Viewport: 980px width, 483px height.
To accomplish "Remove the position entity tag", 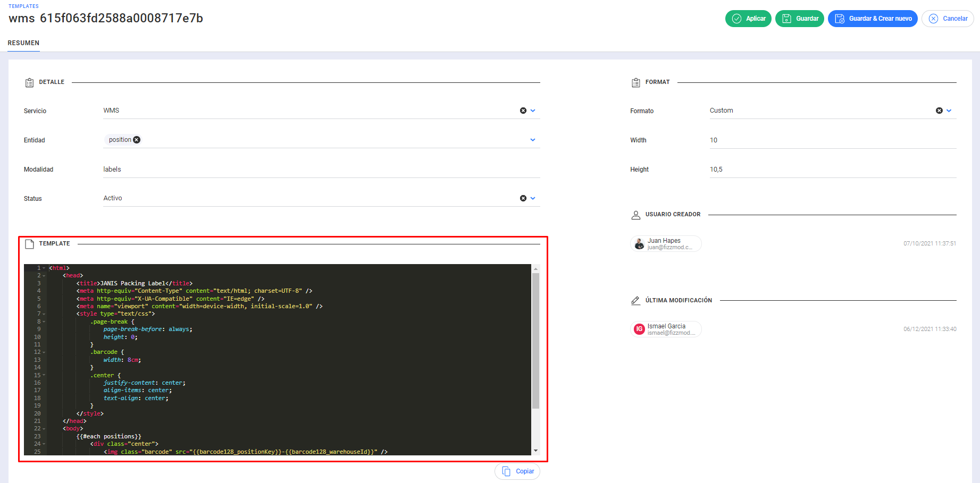I will click(x=137, y=140).
